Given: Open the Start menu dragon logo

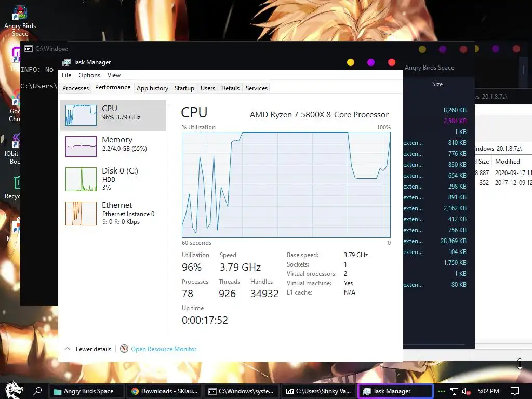Looking at the screenshot, I should click(x=14, y=391).
